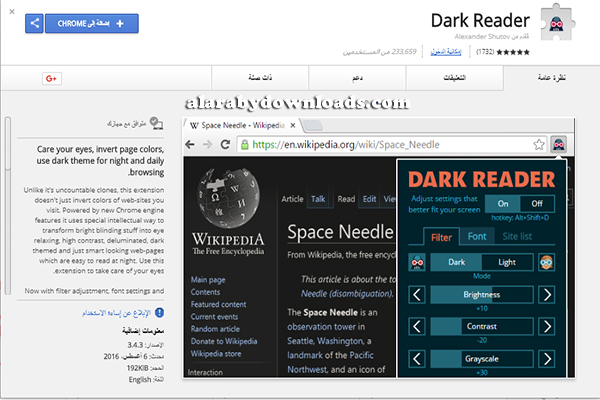Image resolution: width=600 pixels, height=400 pixels.
Task: Click Needle (disambiguation) link
Action: click(x=347, y=294)
